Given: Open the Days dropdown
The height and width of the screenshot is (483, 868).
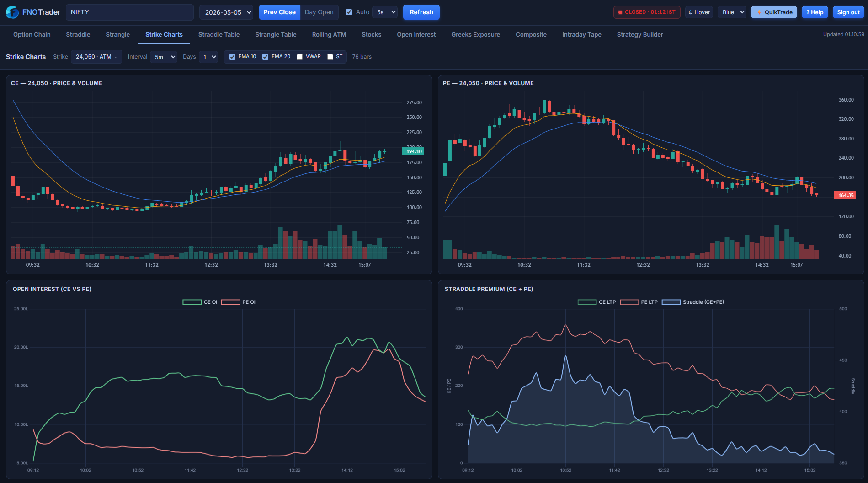Looking at the screenshot, I should [208, 57].
